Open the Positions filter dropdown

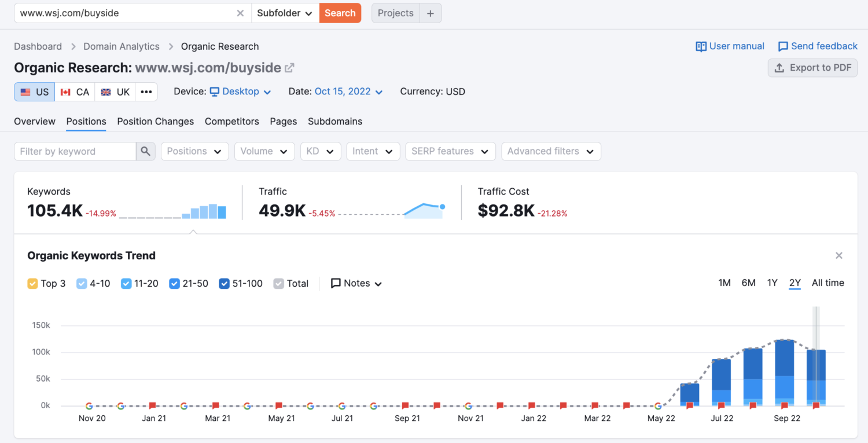click(194, 151)
